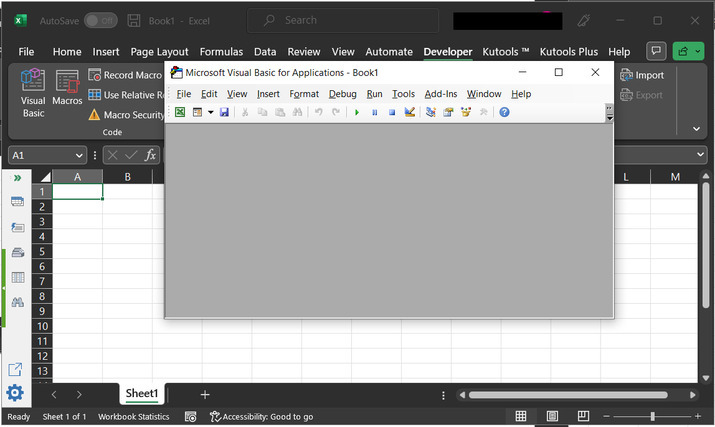Toggle AutoSave switch in Excel
The height and width of the screenshot is (427, 715).
tap(101, 21)
